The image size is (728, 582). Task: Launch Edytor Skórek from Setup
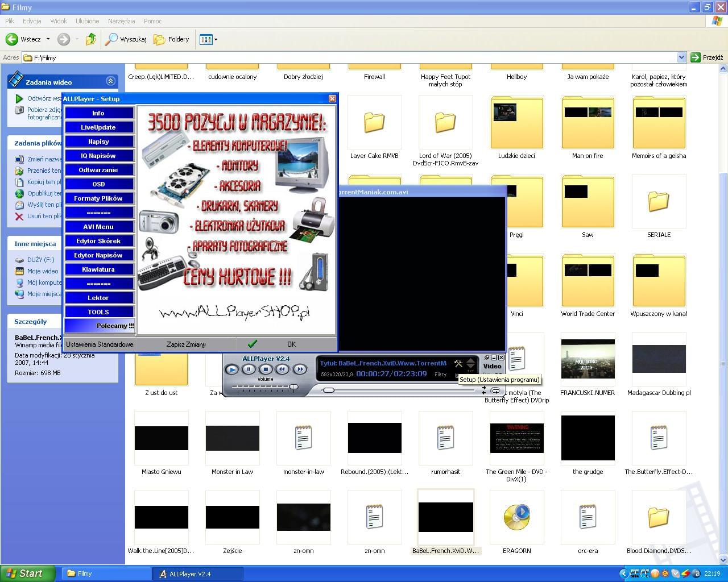pyautogui.click(x=98, y=241)
